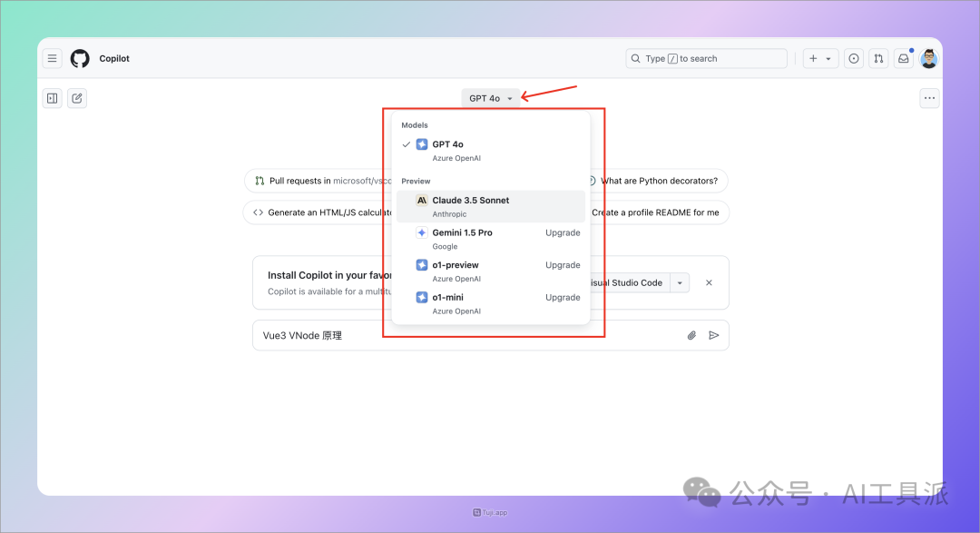Click the Visual Studio Code install button

(x=630, y=282)
